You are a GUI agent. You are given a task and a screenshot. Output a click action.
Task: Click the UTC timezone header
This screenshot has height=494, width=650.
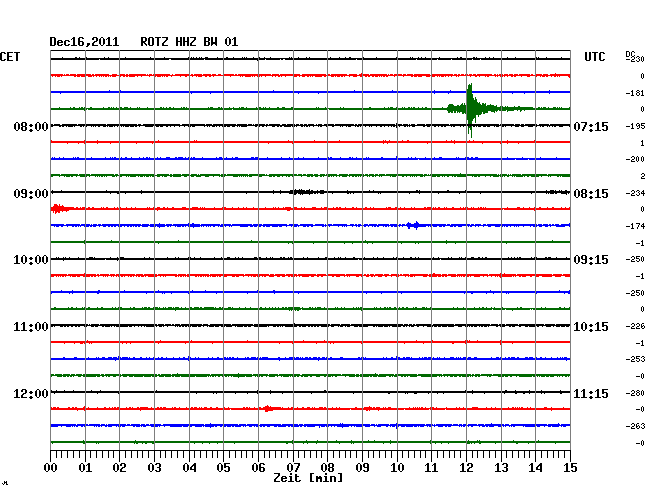[594, 57]
